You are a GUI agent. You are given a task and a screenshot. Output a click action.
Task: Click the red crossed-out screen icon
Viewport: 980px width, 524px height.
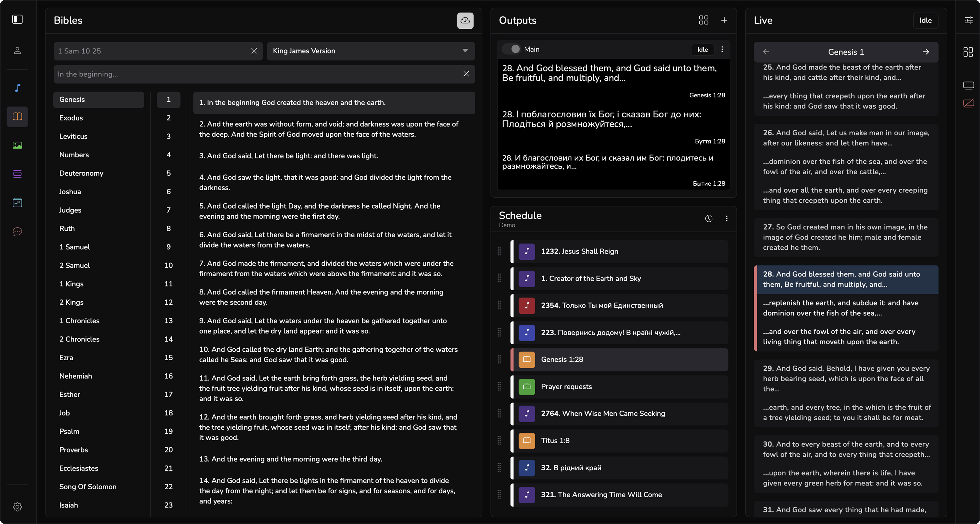coord(968,103)
